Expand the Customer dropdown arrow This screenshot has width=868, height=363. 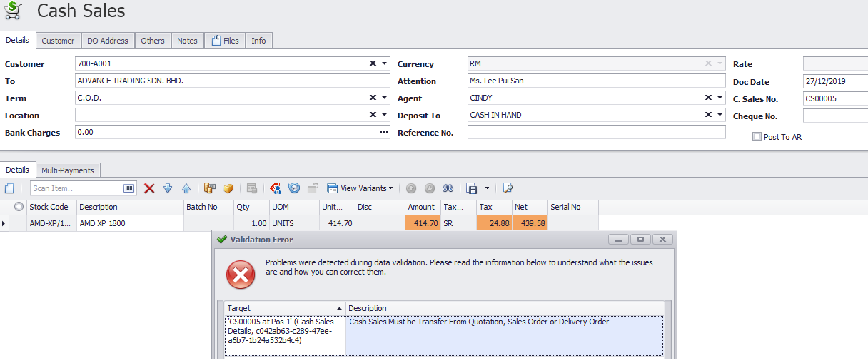(385, 63)
